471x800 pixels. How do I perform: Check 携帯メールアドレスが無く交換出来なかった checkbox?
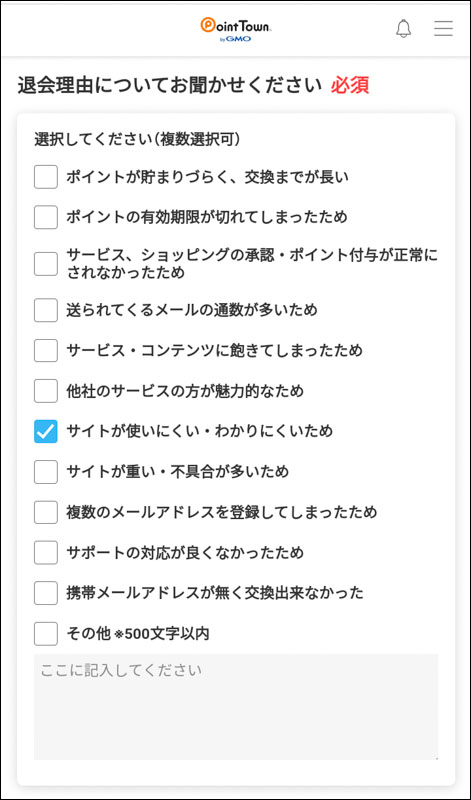46,593
